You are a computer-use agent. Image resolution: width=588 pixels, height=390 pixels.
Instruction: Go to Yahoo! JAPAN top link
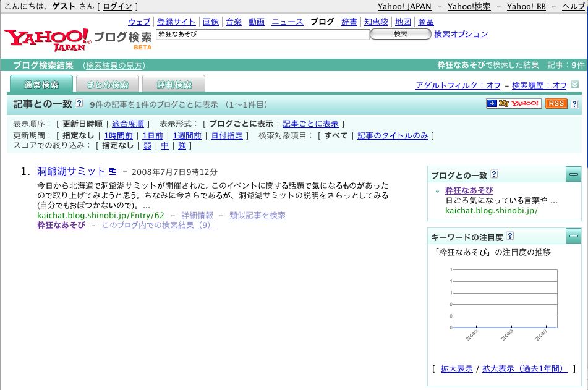click(404, 6)
